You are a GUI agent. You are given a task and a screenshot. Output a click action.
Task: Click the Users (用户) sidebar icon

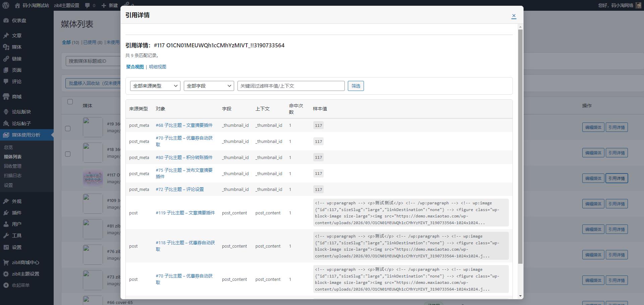pyautogui.click(x=6, y=224)
